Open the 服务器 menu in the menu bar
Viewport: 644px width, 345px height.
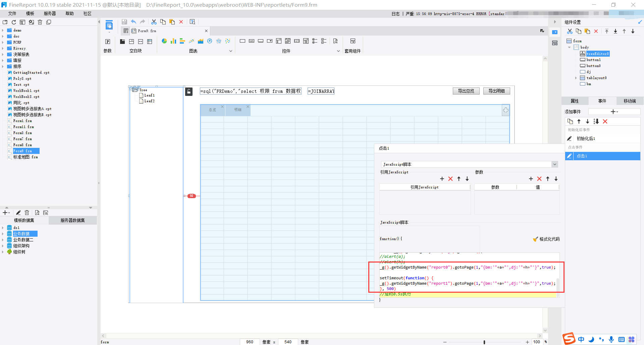tap(50, 13)
